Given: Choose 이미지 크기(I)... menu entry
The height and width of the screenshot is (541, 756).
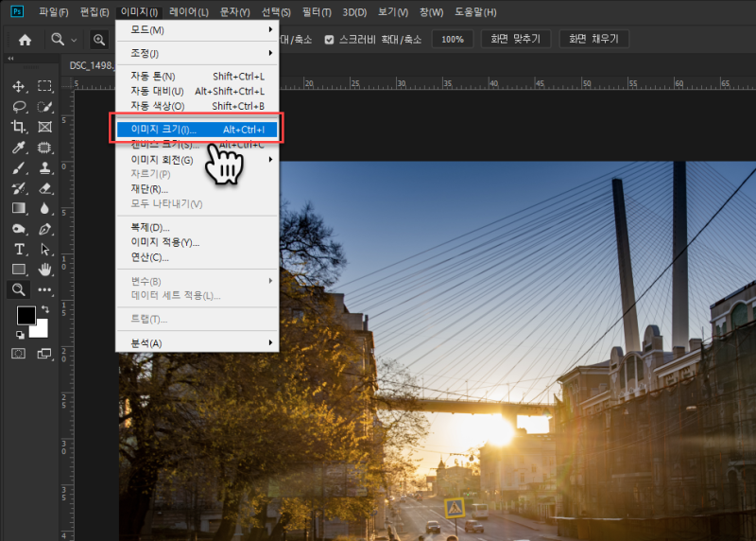Looking at the screenshot, I should click(x=198, y=130).
